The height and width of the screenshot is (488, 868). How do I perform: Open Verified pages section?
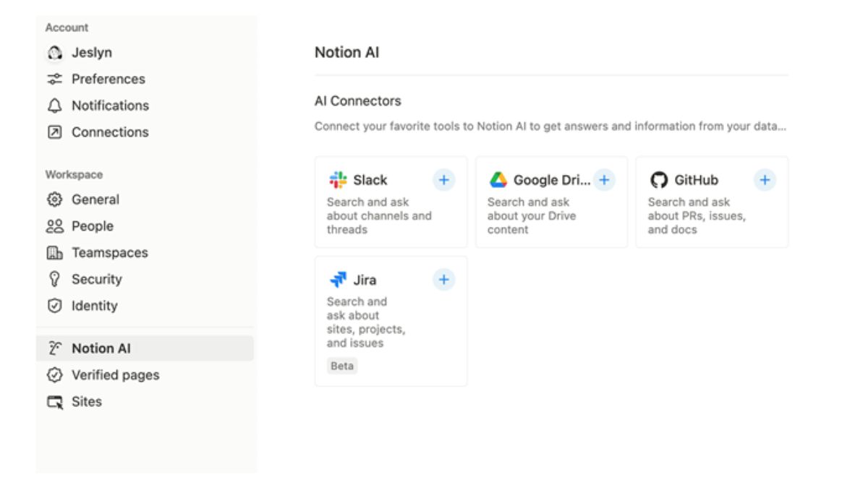[115, 375]
